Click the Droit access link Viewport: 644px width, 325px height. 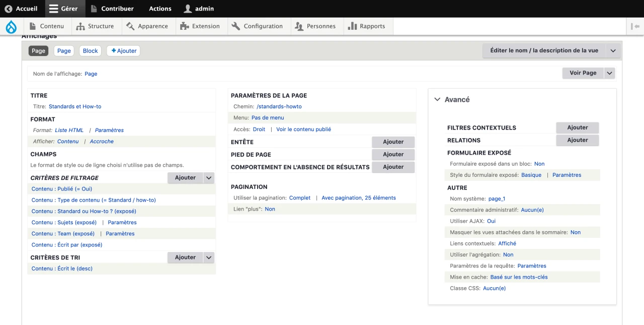tap(259, 129)
